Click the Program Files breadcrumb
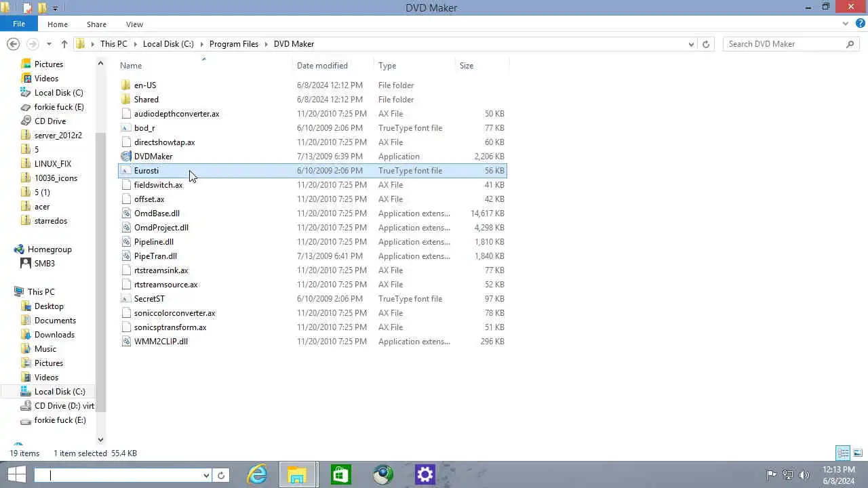Image resolution: width=868 pixels, height=488 pixels. (234, 44)
